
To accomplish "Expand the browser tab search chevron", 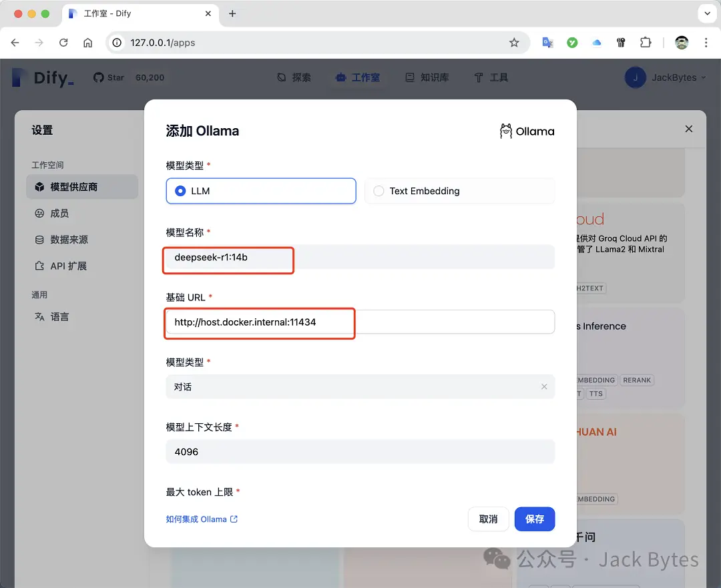I will [x=707, y=13].
